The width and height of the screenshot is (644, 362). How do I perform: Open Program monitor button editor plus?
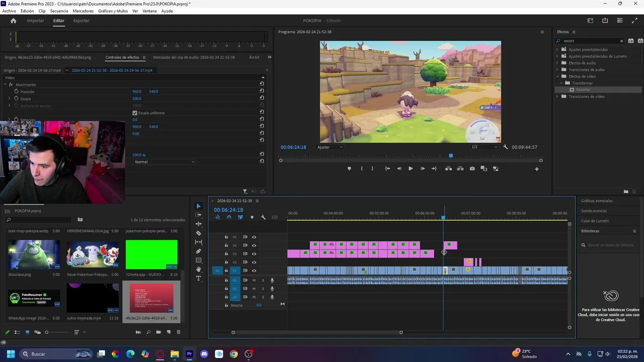point(536,169)
